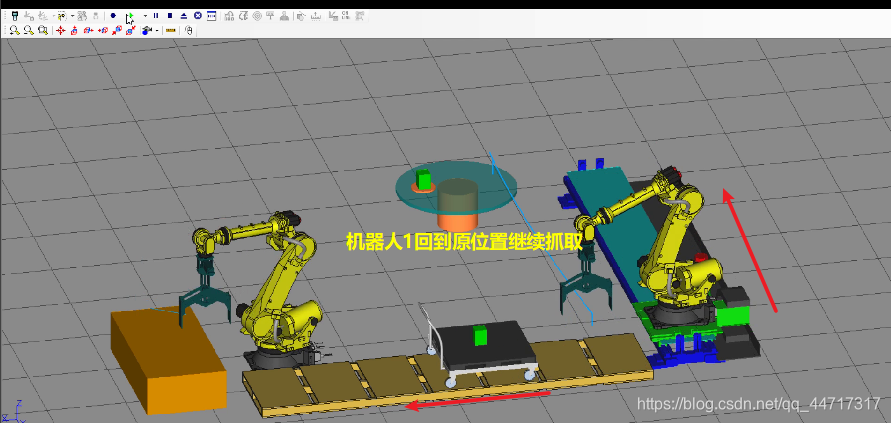Viewport: 891px width, 423px height.
Task: Click the greyed jog coordinates toolbar icon
Action: pos(43,16)
